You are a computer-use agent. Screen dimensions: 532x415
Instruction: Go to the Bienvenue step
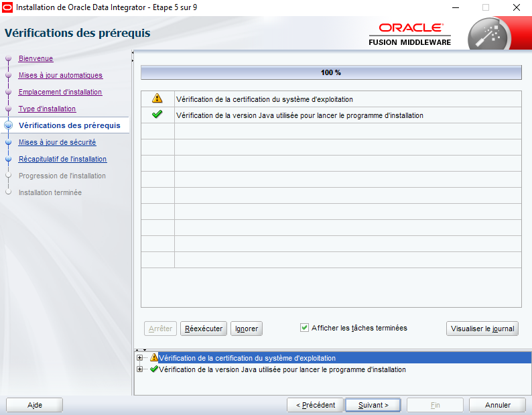click(36, 58)
